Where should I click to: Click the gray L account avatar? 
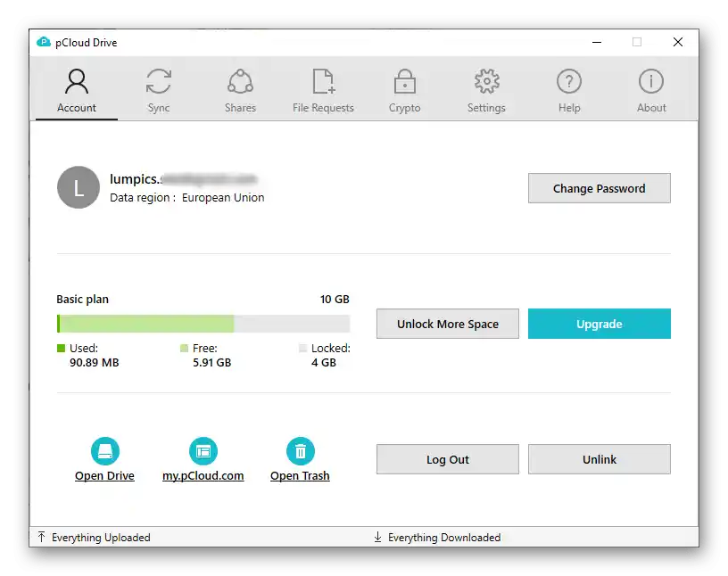tap(79, 187)
